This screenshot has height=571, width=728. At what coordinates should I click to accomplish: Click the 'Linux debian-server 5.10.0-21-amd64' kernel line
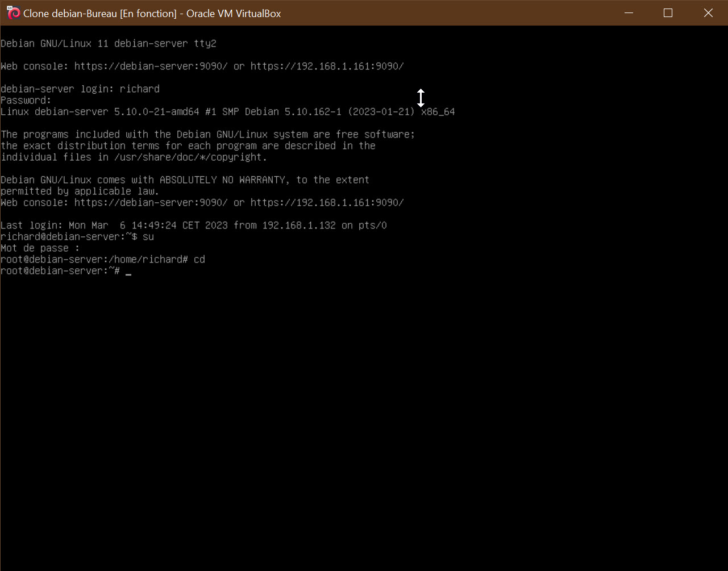(x=228, y=111)
